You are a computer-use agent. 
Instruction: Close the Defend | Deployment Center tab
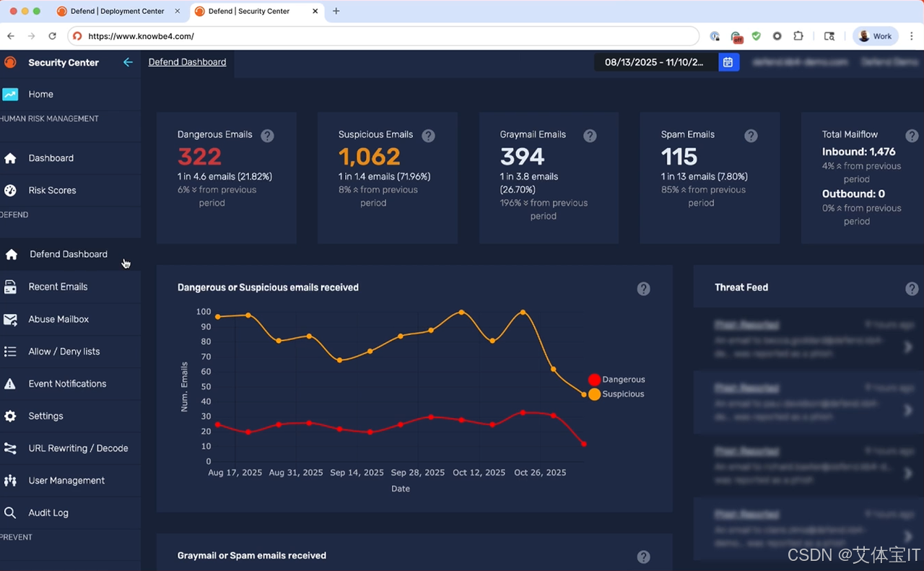176,11
